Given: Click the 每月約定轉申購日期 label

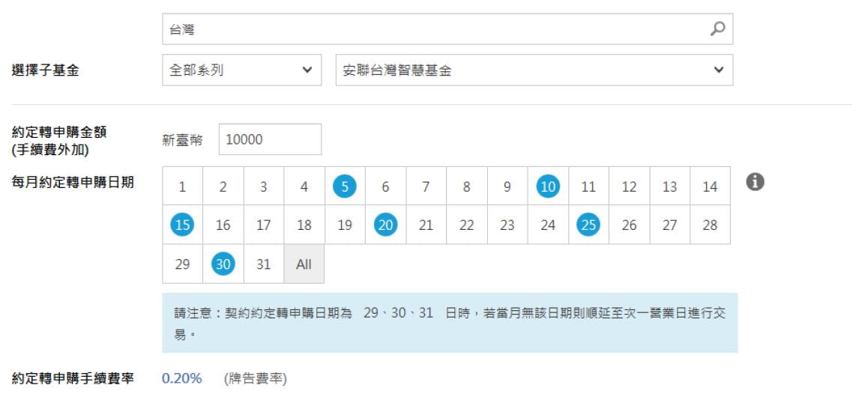Looking at the screenshot, I should point(73,183).
